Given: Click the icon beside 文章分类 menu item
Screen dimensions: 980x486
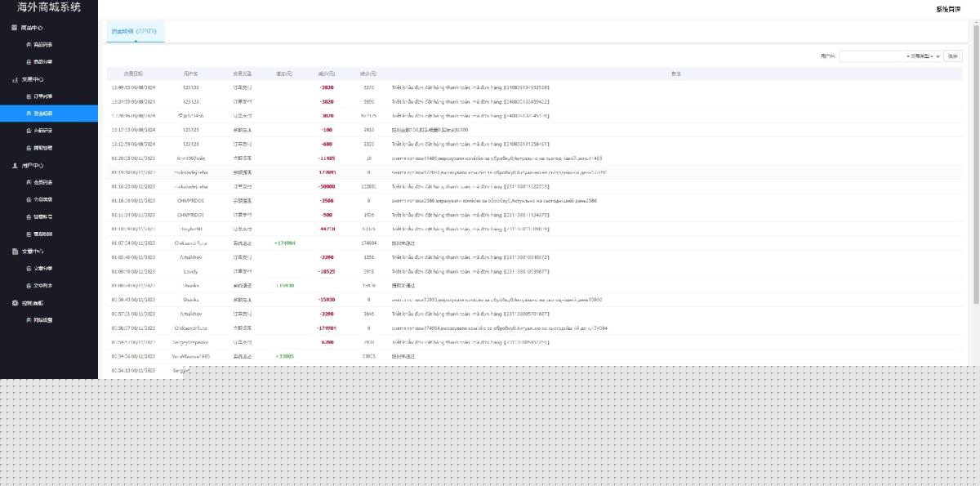Looking at the screenshot, I should (x=29, y=268).
